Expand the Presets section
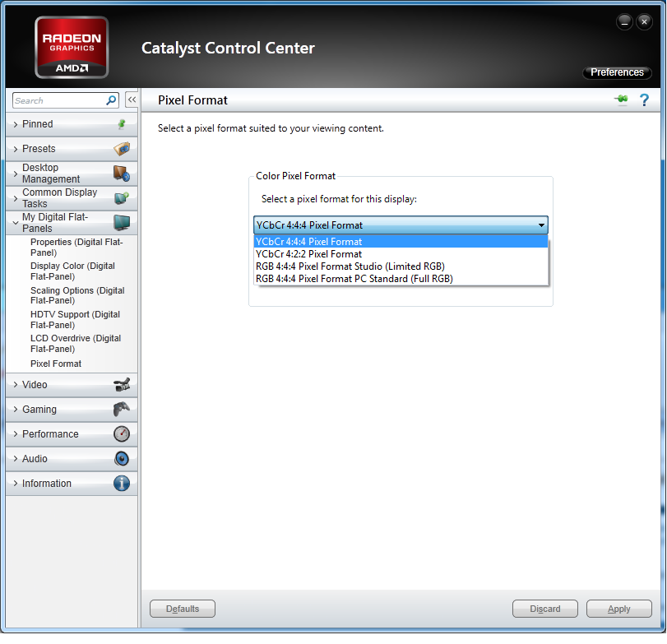This screenshot has width=667, height=644. [x=16, y=149]
